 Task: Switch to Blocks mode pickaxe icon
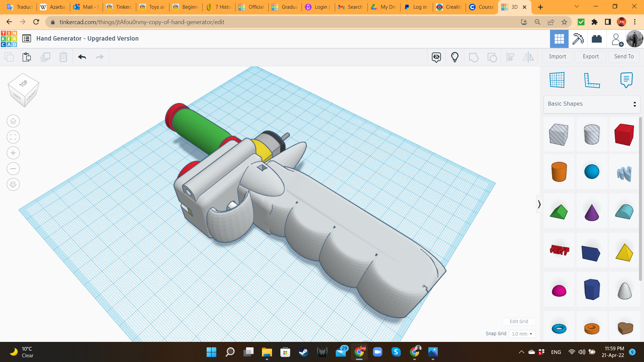(x=578, y=39)
